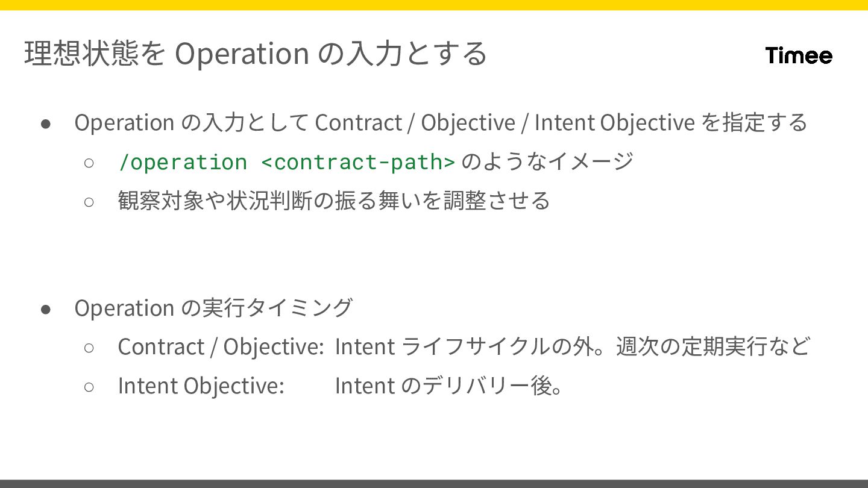The image size is (868, 488).
Task: Click the text Intent のデリバリー後。
Action: point(449,386)
